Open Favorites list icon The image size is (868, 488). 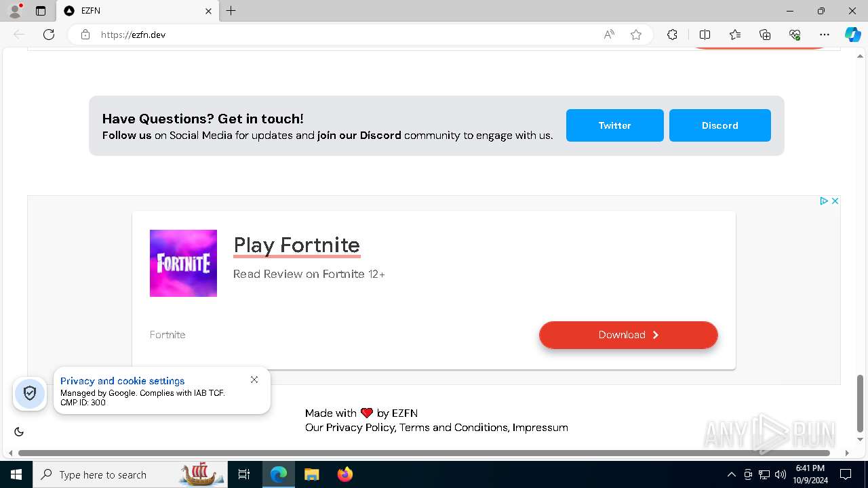pos(735,35)
